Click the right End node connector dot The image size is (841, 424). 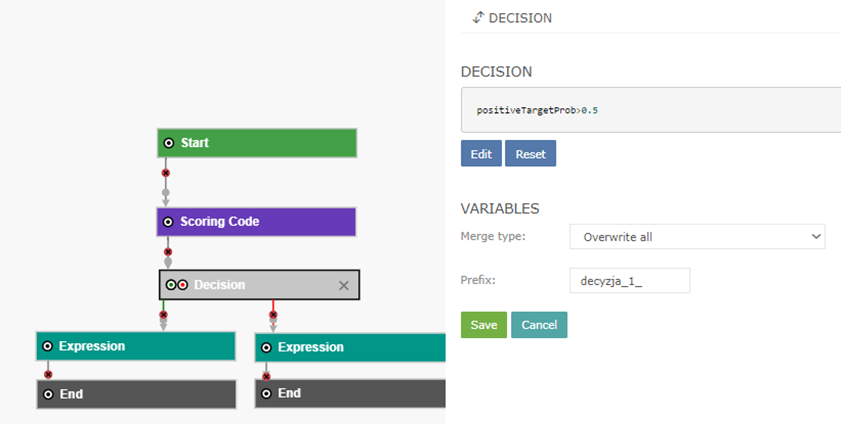(266, 394)
